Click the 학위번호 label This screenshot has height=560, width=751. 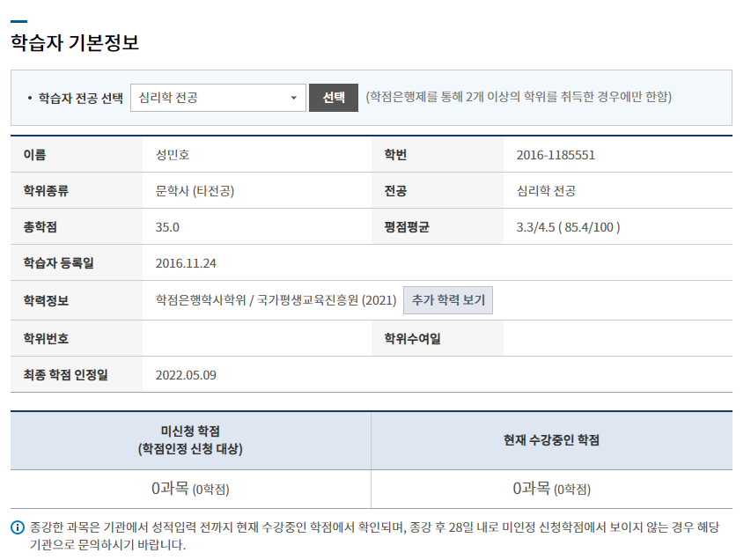tap(46, 339)
